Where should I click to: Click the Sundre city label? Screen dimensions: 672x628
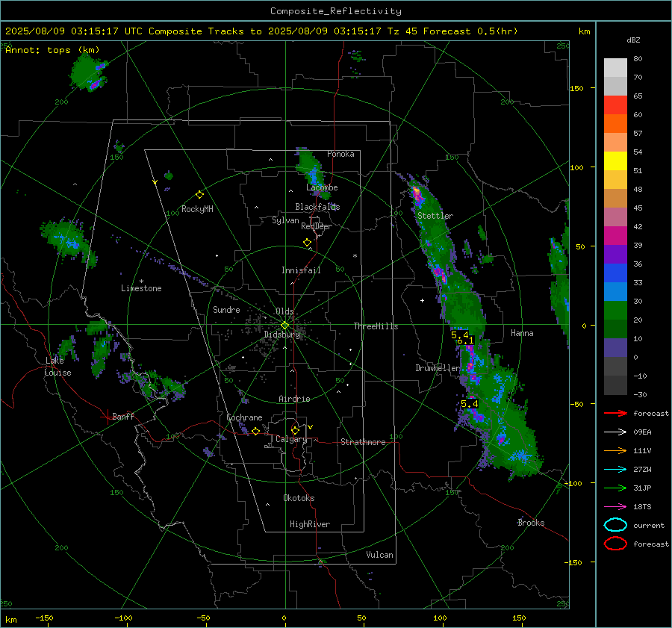(x=226, y=309)
